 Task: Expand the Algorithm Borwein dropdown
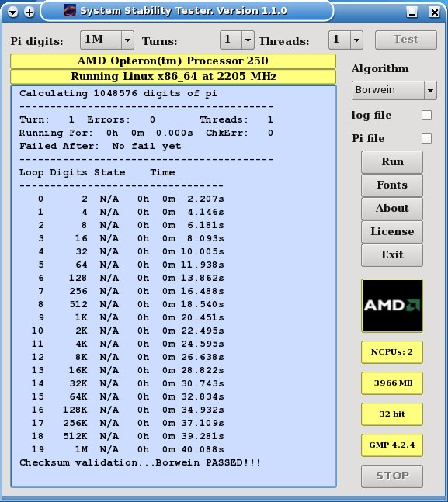(430, 90)
